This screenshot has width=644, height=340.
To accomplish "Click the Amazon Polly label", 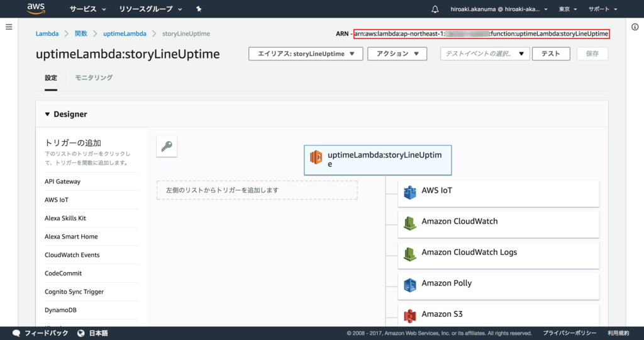I will coord(447,283).
